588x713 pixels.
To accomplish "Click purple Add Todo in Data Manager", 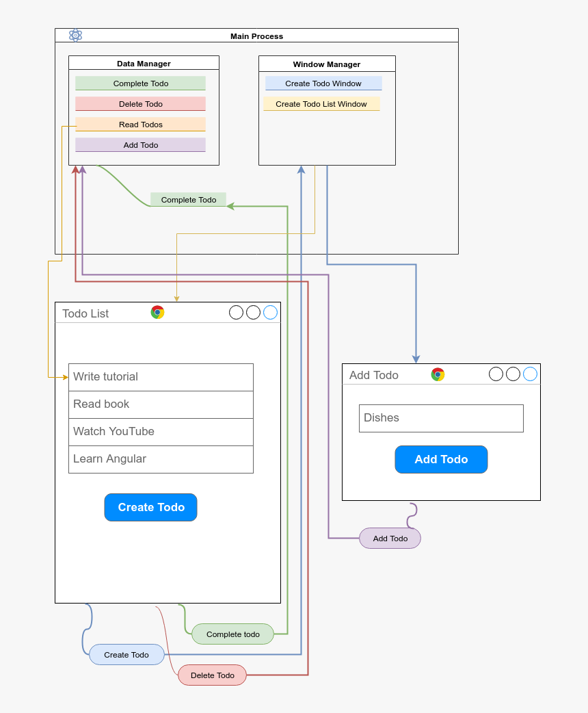I will pyautogui.click(x=140, y=144).
